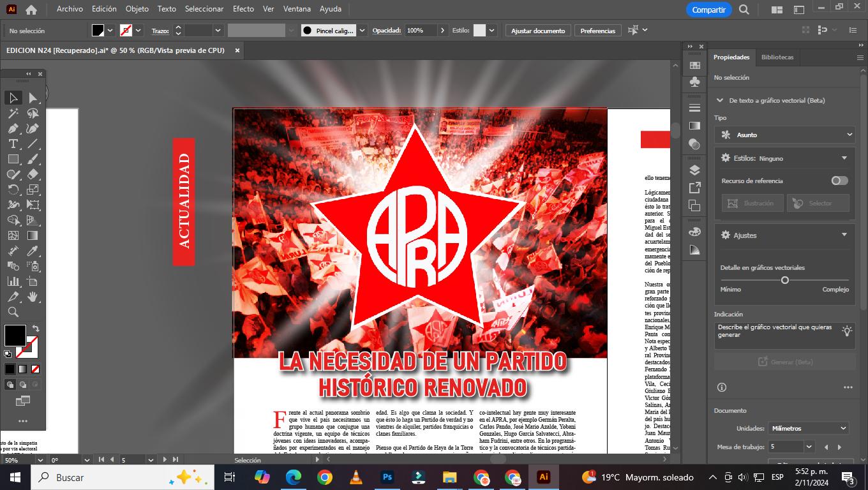
Task: Expand the Opacidad value arrow
Action: point(442,31)
